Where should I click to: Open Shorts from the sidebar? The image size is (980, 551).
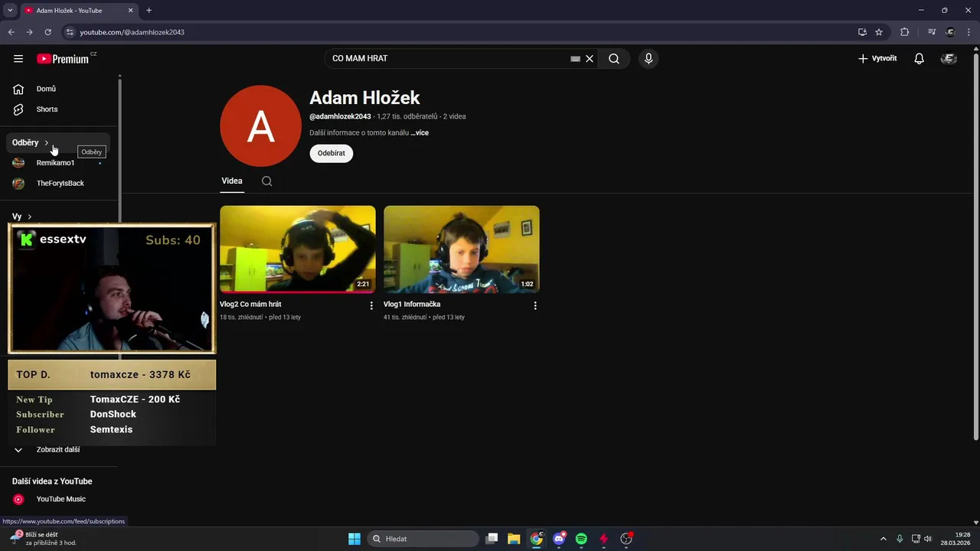point(58,109)
